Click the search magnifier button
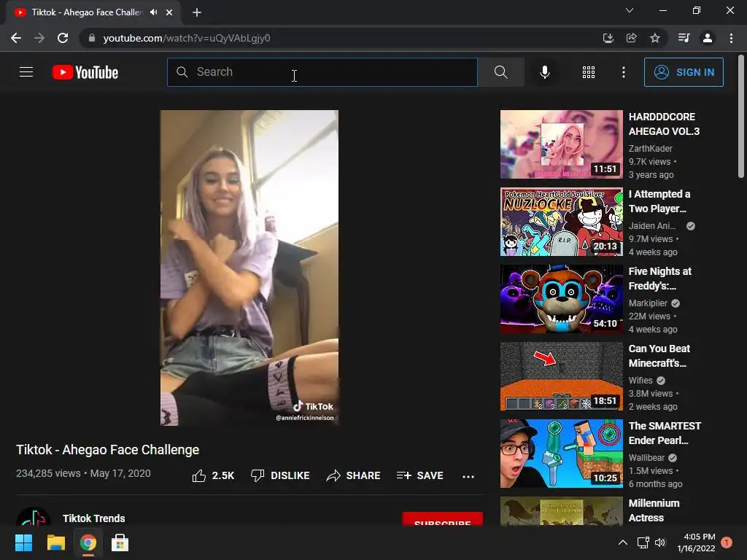 (x=500, y=72)
